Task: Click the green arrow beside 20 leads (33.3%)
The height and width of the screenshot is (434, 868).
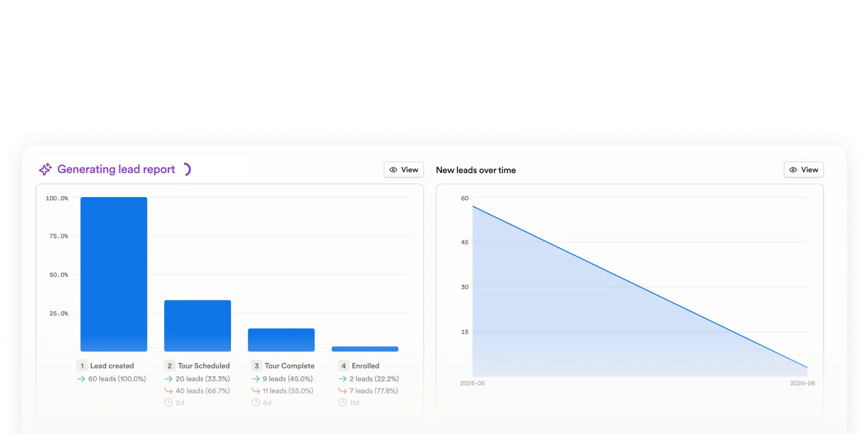Action: point(169,379)
